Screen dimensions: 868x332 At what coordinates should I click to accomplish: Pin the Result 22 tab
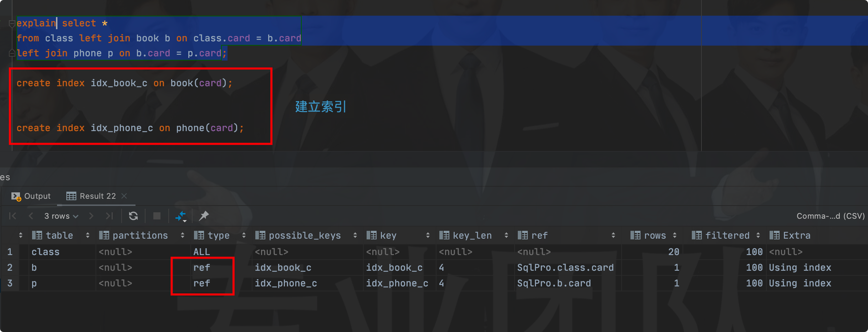click(x=204, y=216)
